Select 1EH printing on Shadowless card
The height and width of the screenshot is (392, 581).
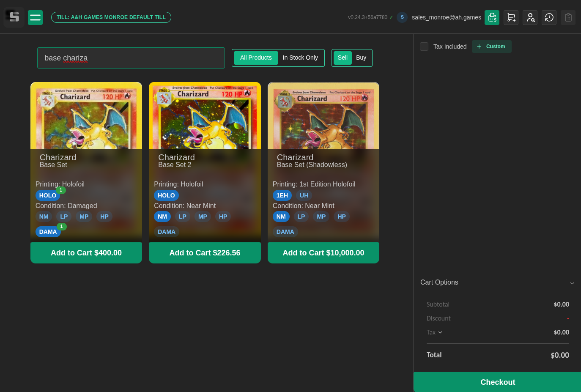tap(282, 195)
